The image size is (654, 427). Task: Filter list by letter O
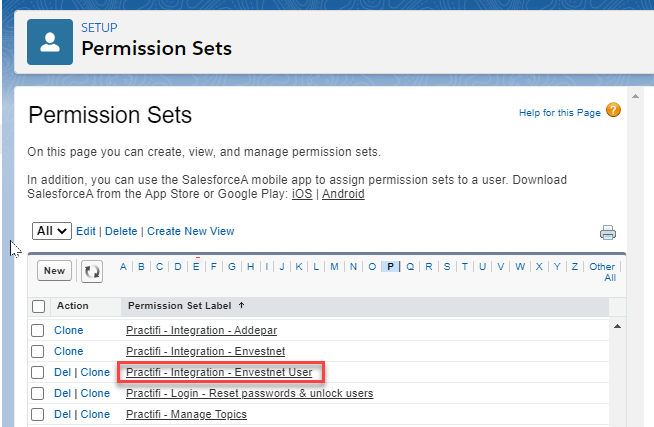pyautogui.click(x=372, y=266)
